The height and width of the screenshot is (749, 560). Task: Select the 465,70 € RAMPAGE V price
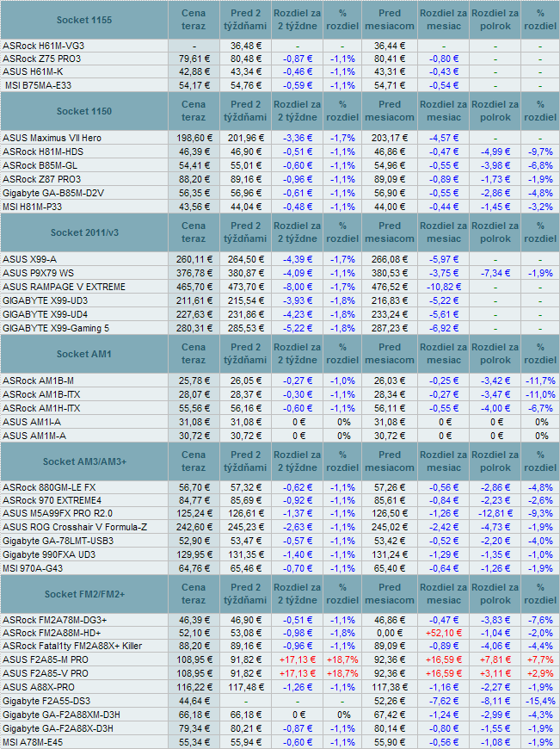click(194, 287)
